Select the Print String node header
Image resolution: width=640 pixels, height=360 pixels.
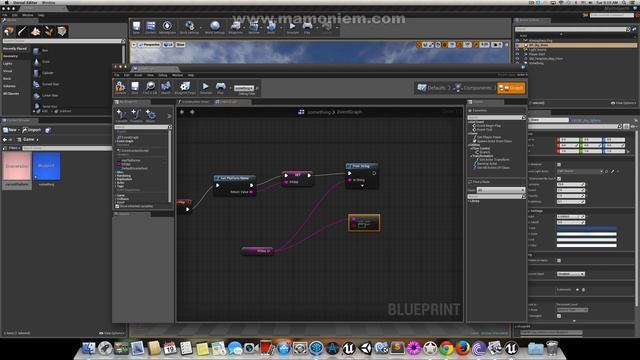tap(362, 166)
